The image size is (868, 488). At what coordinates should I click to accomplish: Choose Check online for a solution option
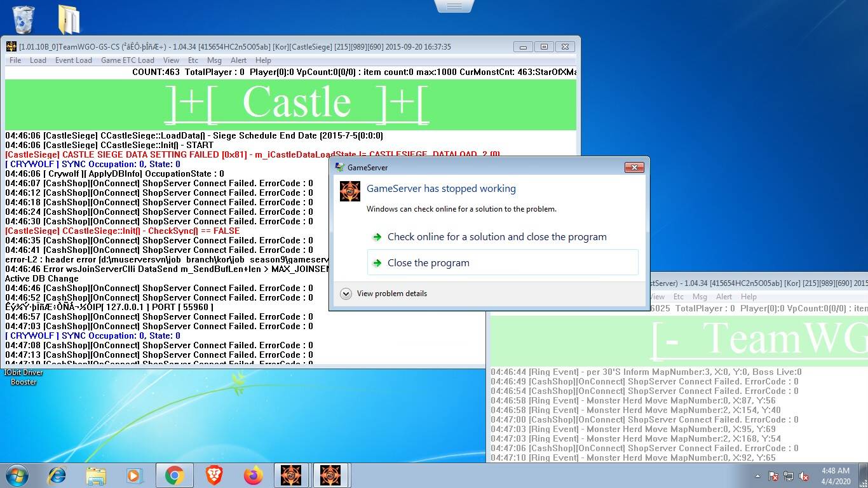(503, 236)
